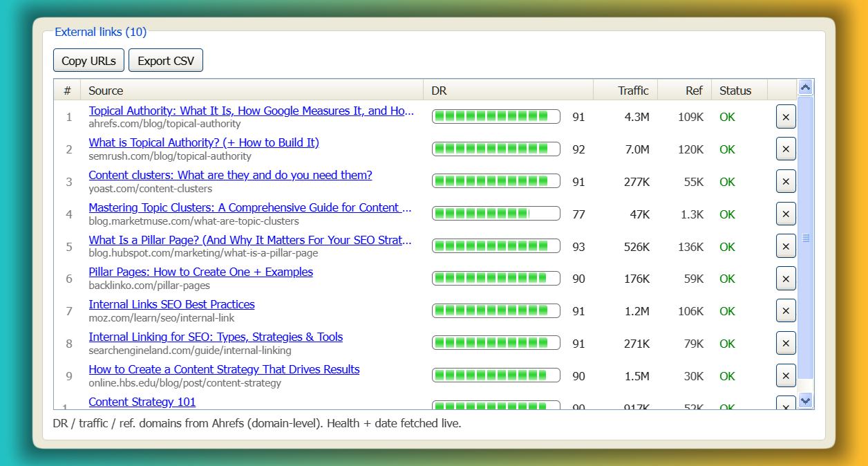Click the DR bar for ahrefs.com
The height and width of the screenshot is (466, 868).
tap(496, 117)
